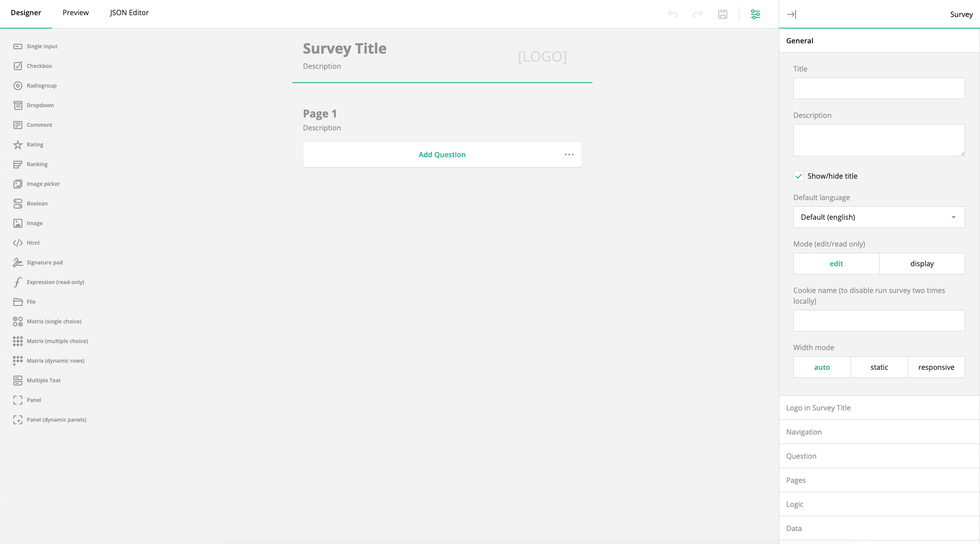This screenshot has height=544, width=980.
Task: Select responsive width mode button
Action: click(936, 367)
